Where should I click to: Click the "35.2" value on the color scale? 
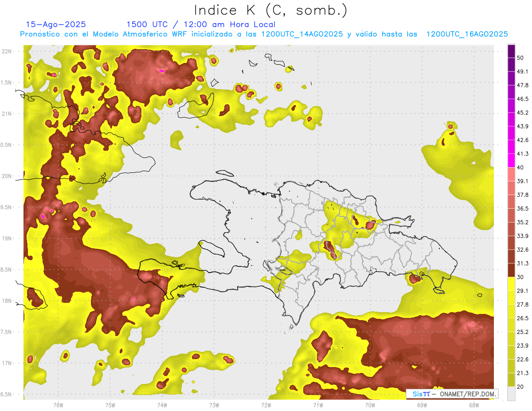(x=523, y=222)
